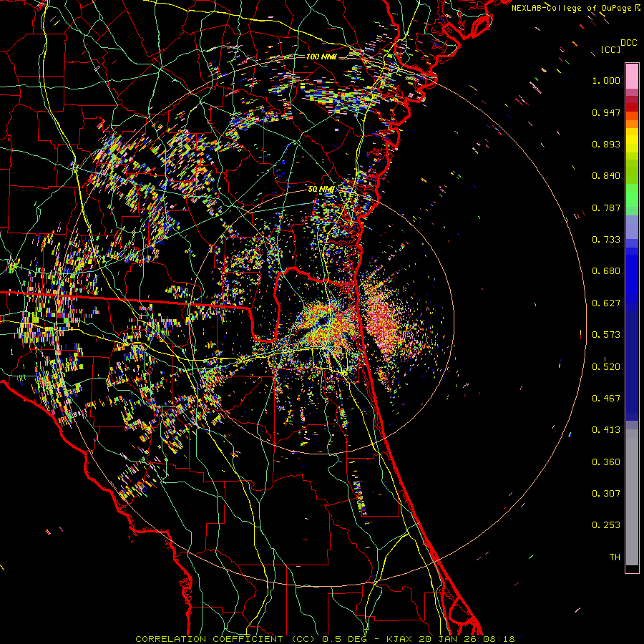Pick the pink segment at the color bar top
The width and height of the screenshot is (644, 644).
(x=632, y=76)
